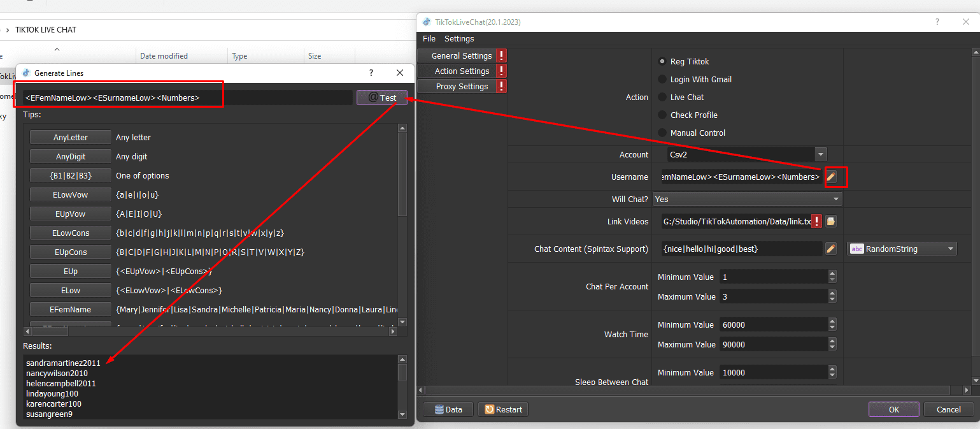980x429 pixels.
Task: Open the RandomString type dropdown
Action: coord(902,249)
